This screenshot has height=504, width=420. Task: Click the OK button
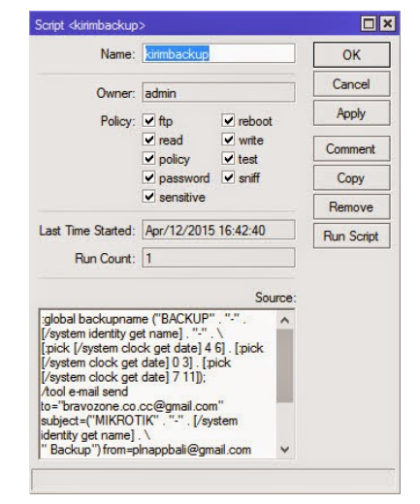coord(352,55)
